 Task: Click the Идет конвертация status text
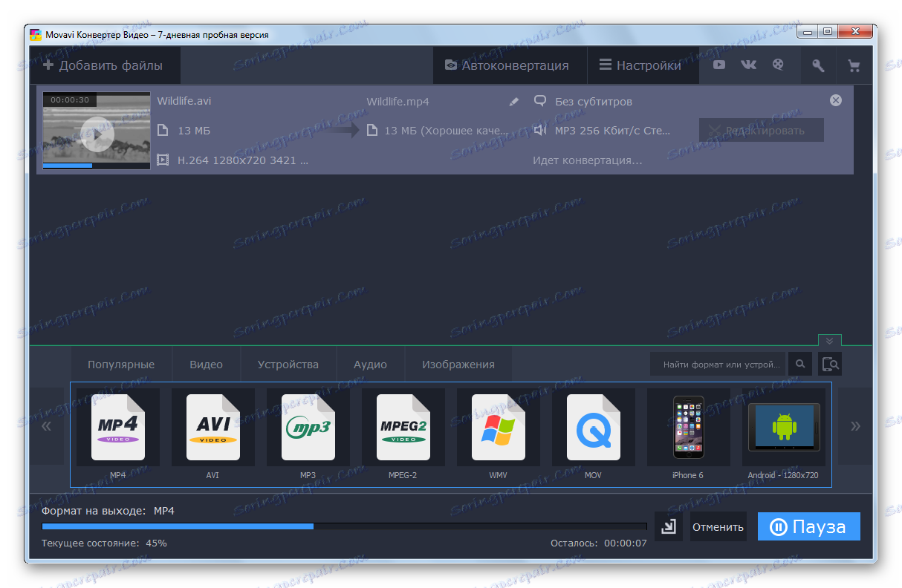[x=588, y=160]
